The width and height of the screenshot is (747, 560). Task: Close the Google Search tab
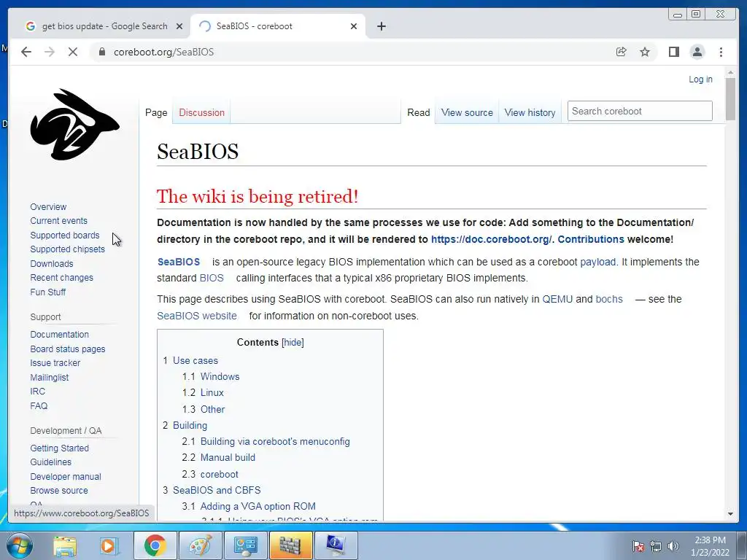179,26
